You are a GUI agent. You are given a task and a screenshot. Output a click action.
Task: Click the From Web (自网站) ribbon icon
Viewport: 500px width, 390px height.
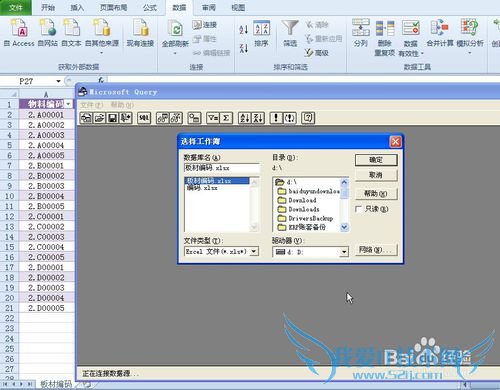pyautogui.click(x=48, y=33)
